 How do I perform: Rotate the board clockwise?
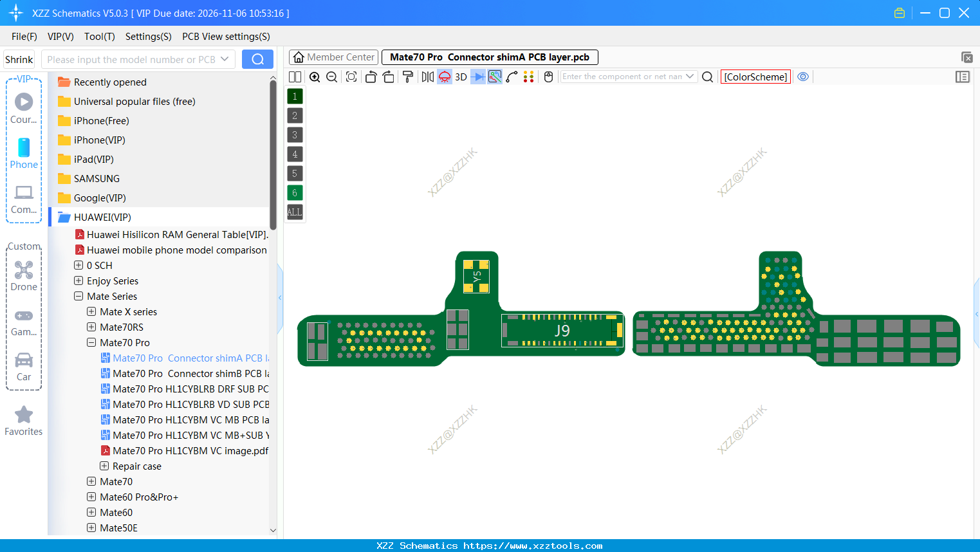[x=389, y=77]
